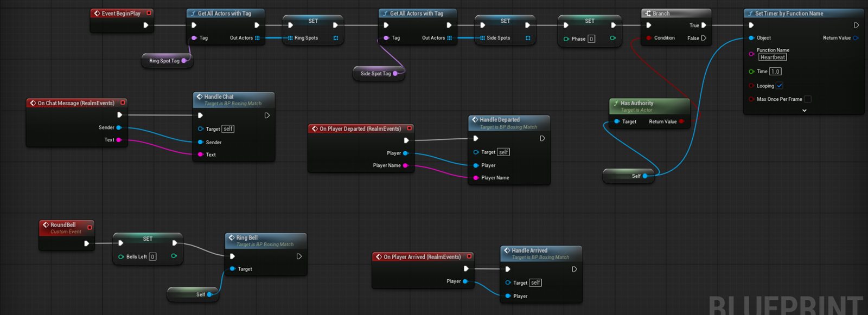Select the Side Spots array input pin

coord(482,38)
